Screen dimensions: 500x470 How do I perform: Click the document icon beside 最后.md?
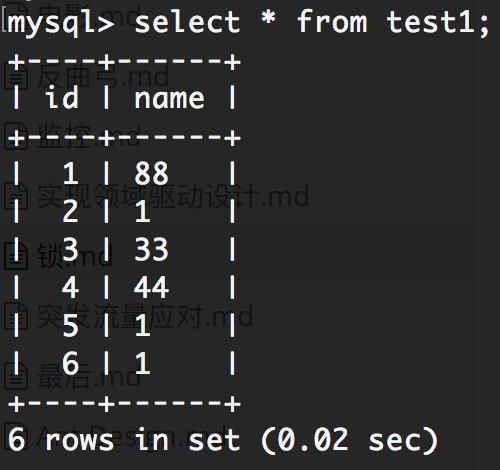(x=16, y=376)
